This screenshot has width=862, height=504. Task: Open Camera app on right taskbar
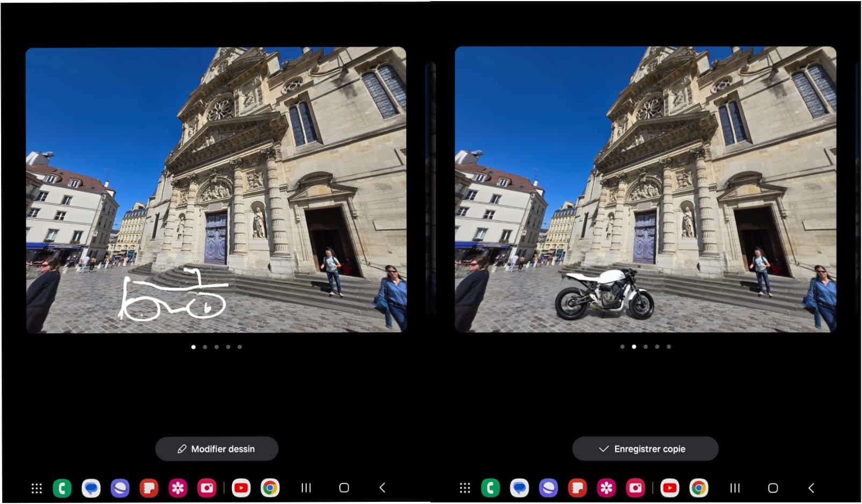click(635, 488)
